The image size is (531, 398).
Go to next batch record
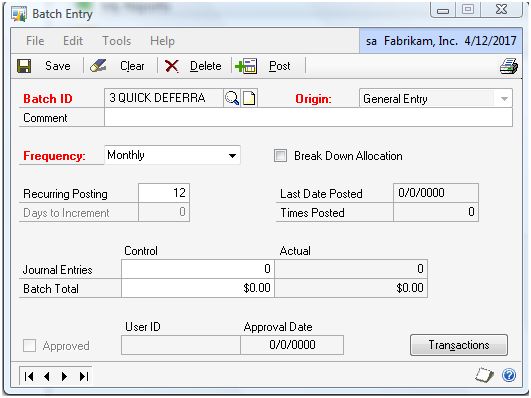click(64, 376)
